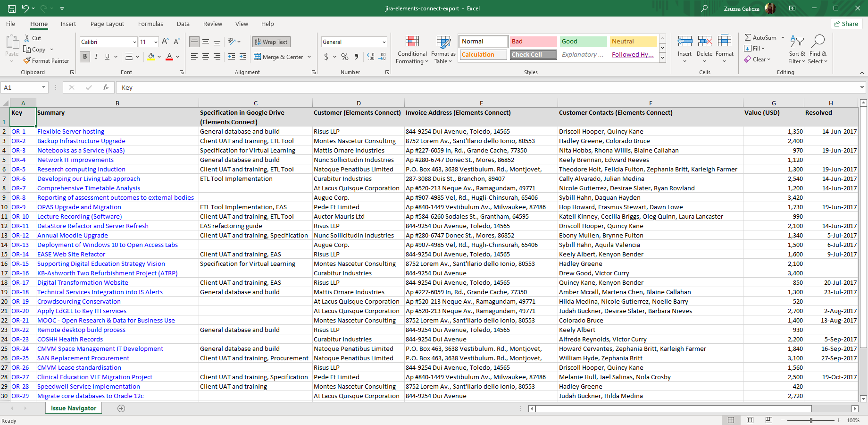
Task: Click the search magnifier in title bar
Action: [704, 8]
